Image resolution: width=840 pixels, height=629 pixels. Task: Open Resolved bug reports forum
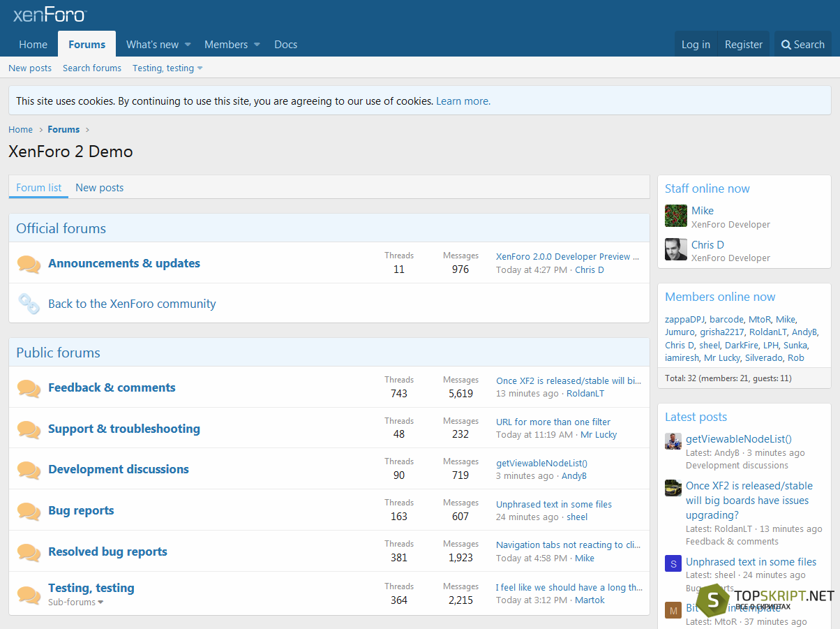click(107, 552)
